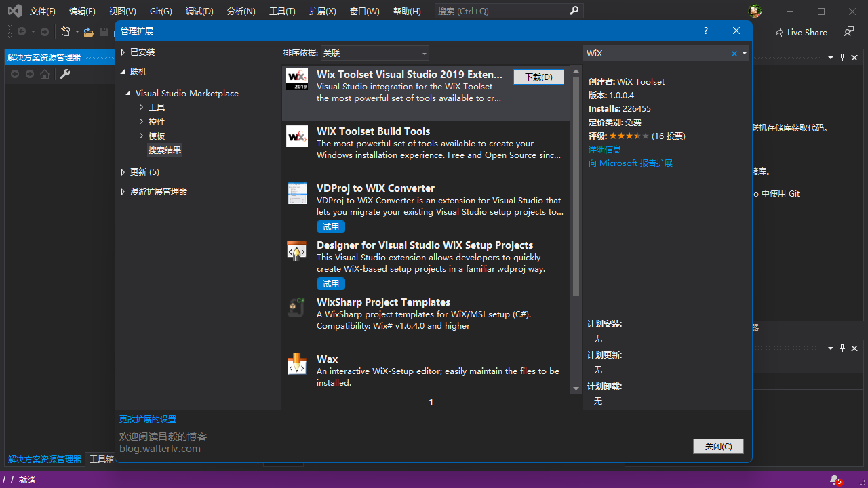Click the 下载(D) download button
The image size is (868, 488).
[538, 77]
